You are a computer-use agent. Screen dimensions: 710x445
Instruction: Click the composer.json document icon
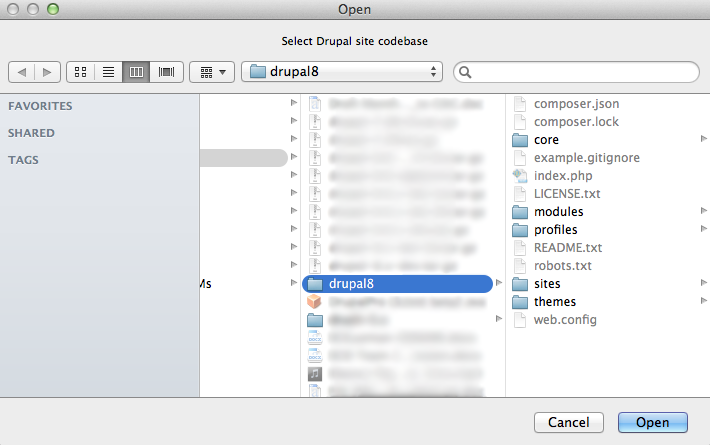tap(520, 104)
